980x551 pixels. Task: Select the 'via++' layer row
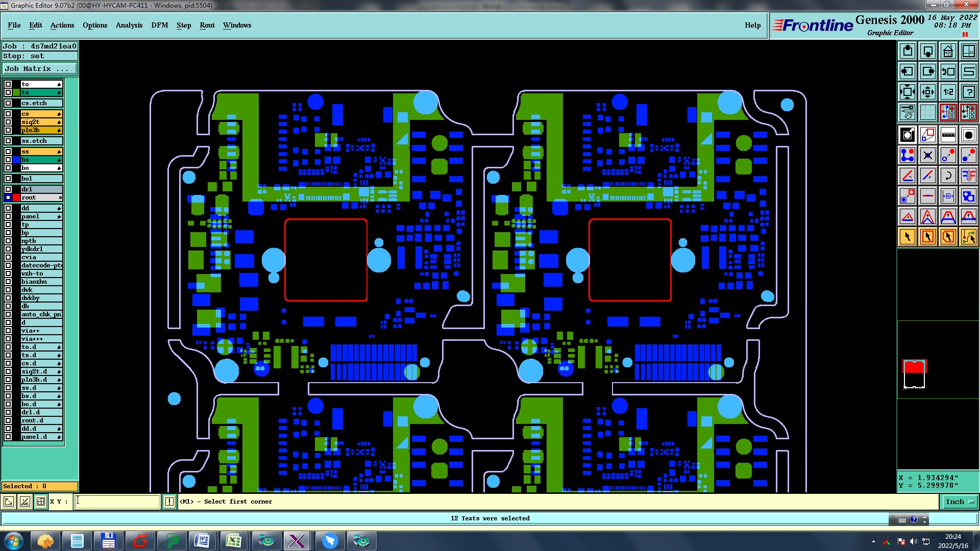(41, 331)
